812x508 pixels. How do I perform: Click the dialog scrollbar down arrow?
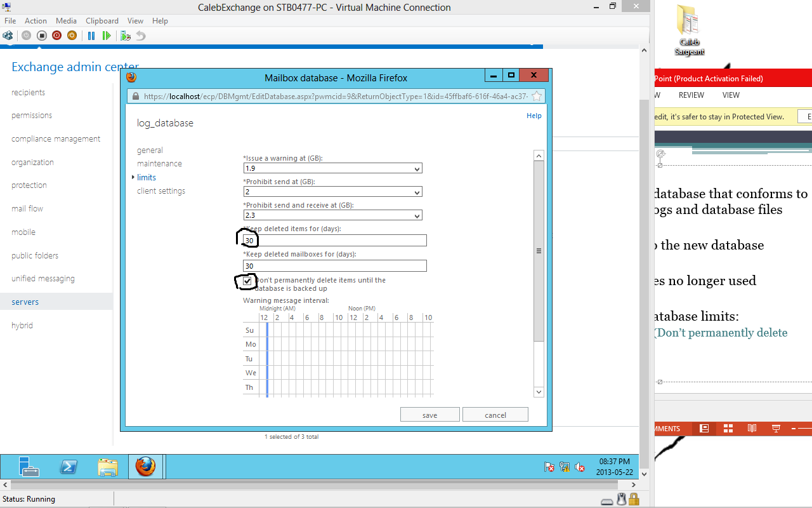click(539, 392)
